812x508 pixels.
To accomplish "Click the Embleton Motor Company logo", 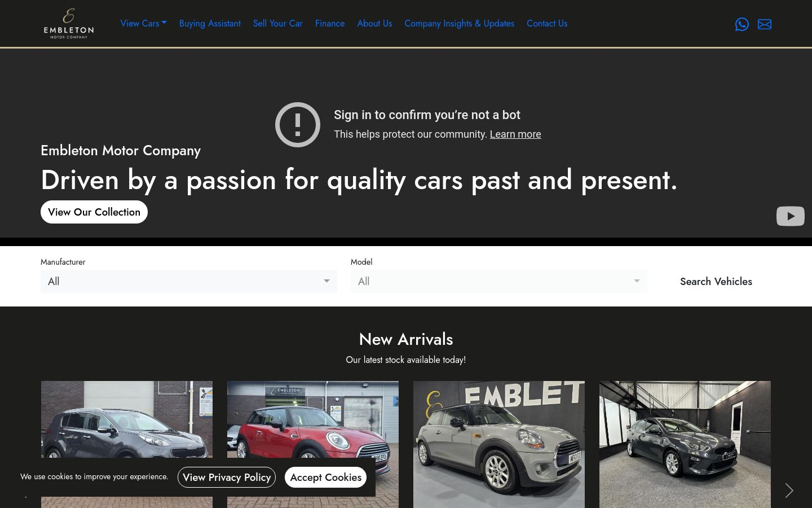I will click(x=69, y=24).
